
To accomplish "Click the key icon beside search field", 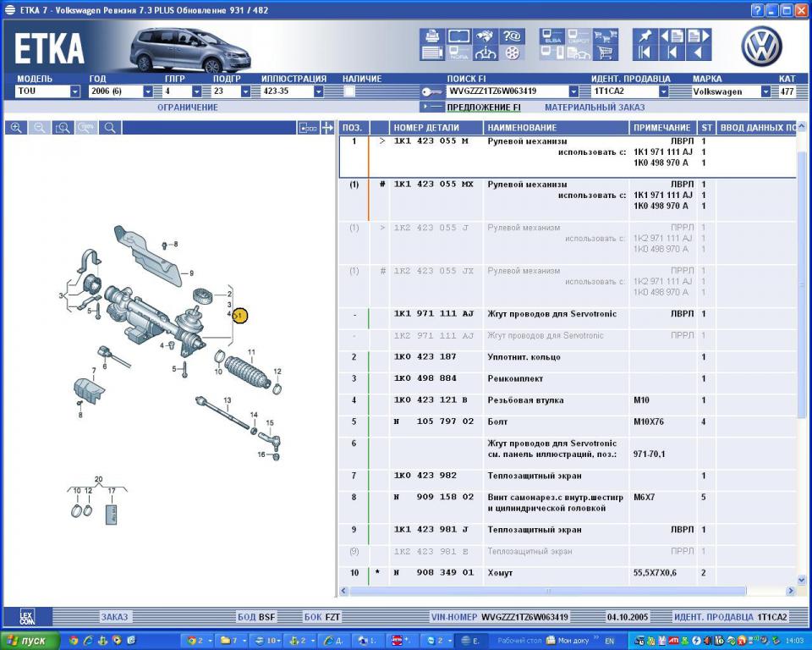I will tap(431, 92).
